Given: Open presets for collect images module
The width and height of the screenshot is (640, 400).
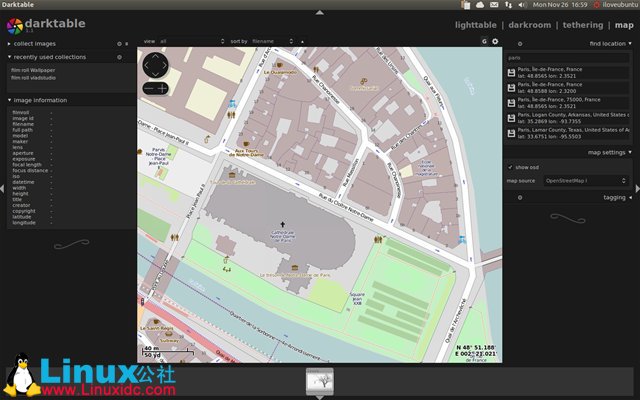Looking at the screenshot, I should click(x=127, y=44).
